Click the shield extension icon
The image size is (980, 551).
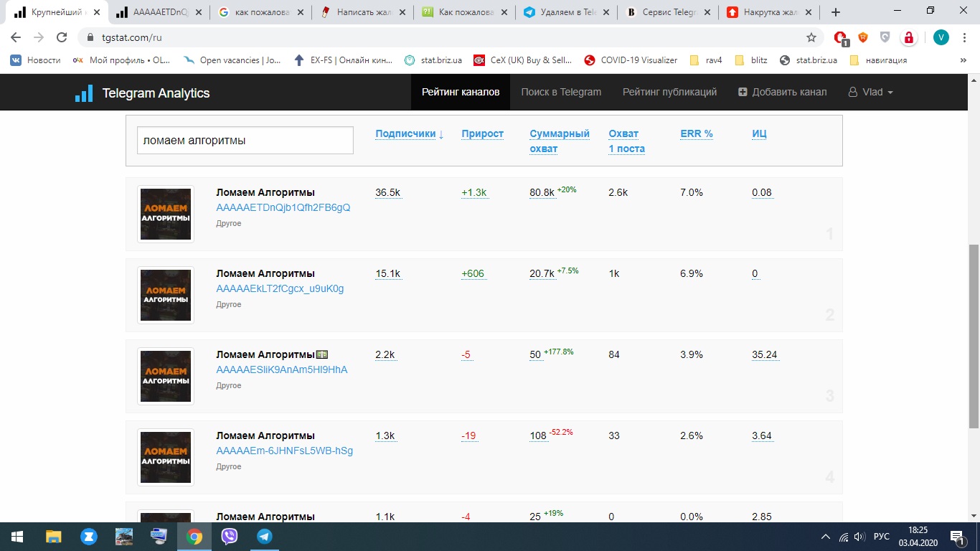tap(885, 37)
